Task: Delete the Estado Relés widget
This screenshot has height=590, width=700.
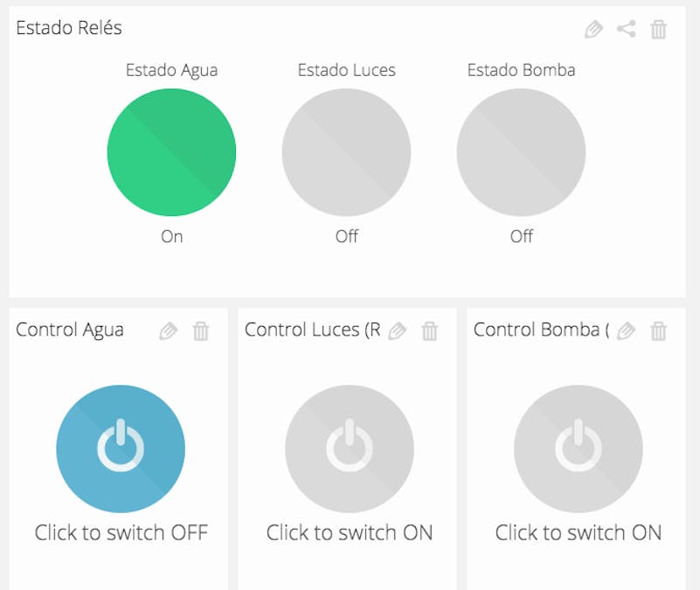Action: [659, 29]
